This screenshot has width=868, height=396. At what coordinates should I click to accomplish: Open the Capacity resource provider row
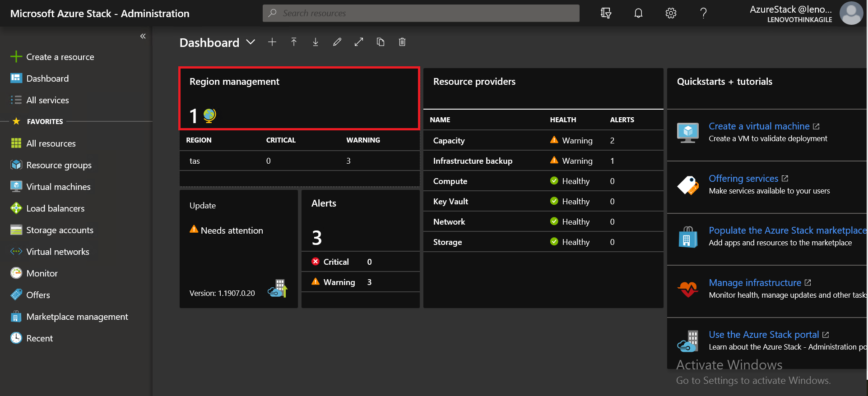(543, 140)
